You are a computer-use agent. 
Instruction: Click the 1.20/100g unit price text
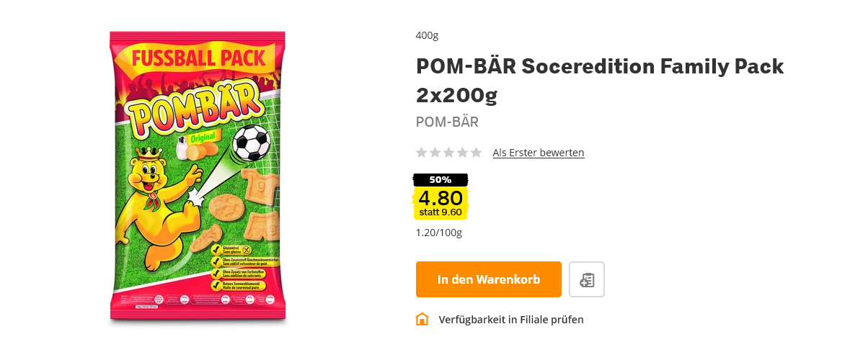[x=439, y=233]
